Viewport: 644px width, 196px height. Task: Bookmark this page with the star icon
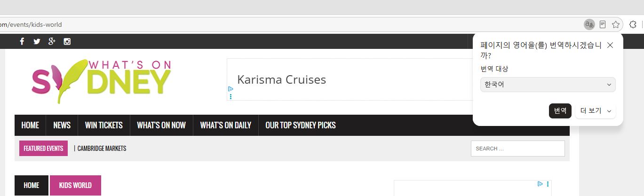pyautogui.click(x=616, y=24)
